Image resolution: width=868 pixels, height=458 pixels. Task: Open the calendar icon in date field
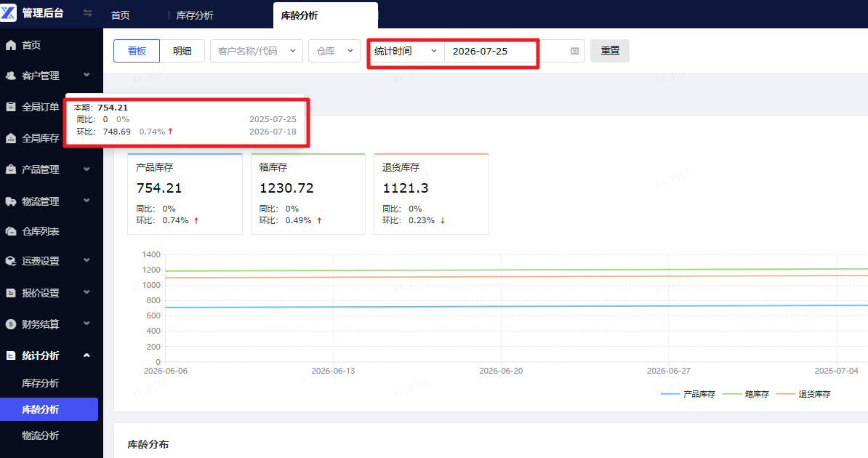pyautogui.click(x=574, y=51)
